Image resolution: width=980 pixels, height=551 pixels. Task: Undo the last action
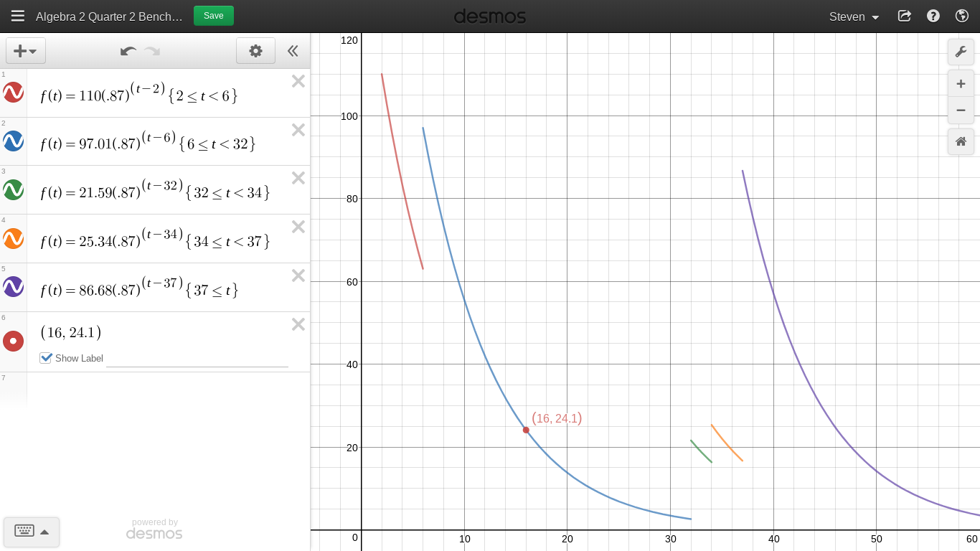[x=128, y=51]
